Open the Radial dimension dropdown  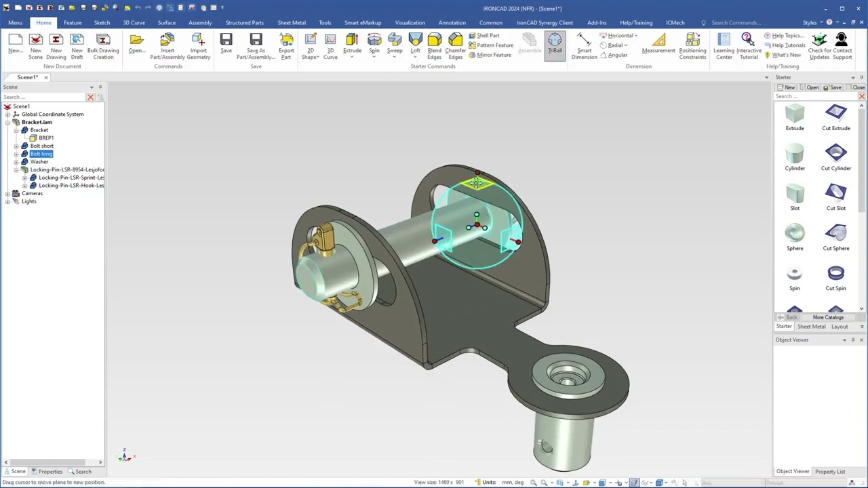click(x=625, y=45)
